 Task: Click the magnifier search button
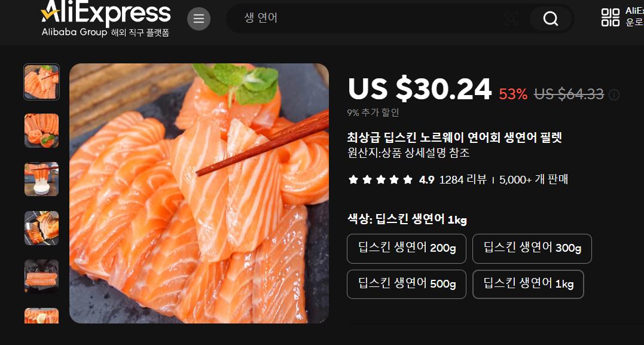[550, 19]
